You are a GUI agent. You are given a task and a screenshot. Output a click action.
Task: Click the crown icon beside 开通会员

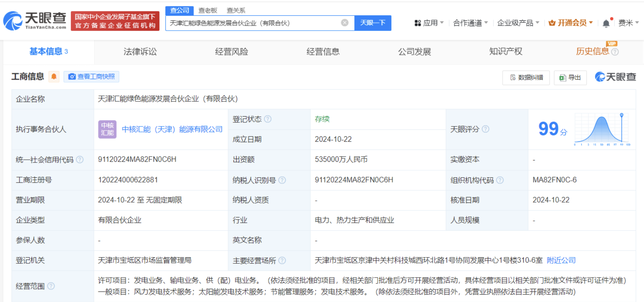552,23
